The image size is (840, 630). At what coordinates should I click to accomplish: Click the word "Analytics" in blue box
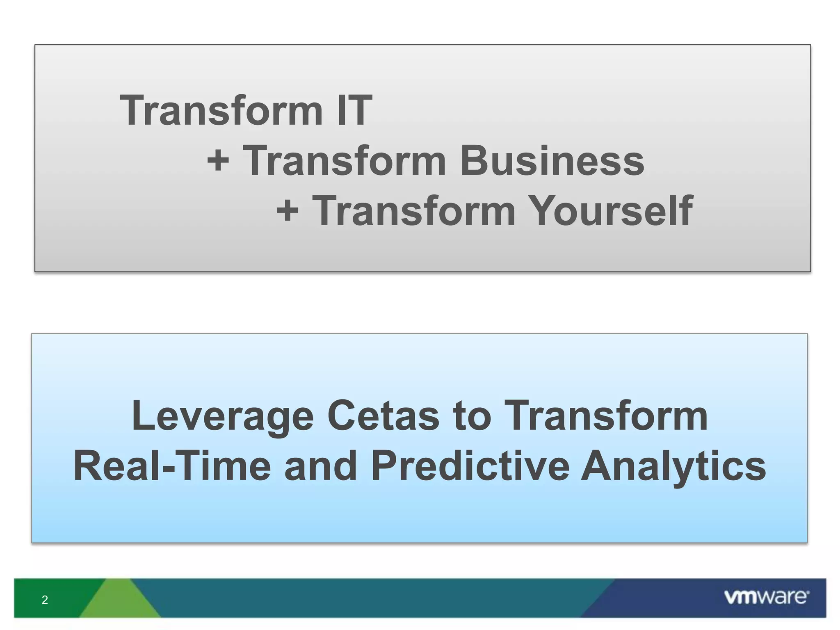click(673, 466)
